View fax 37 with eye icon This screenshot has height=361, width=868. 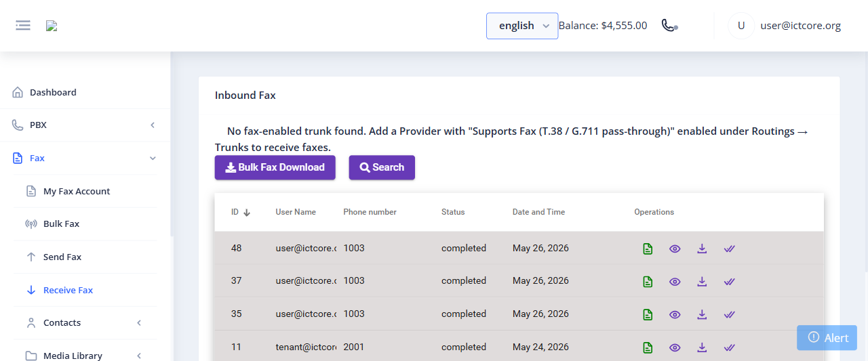675,281
